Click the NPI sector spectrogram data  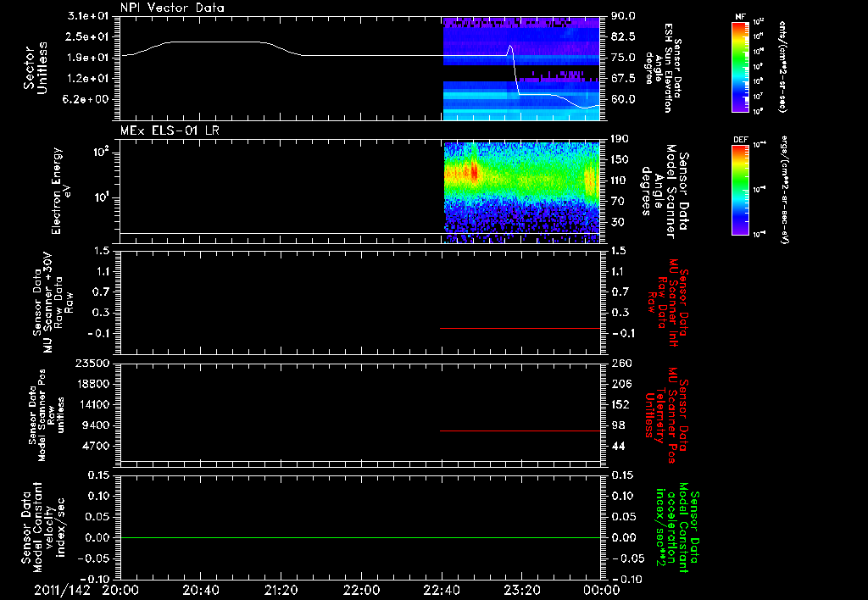pyautogui.click(x=521, y=69)
